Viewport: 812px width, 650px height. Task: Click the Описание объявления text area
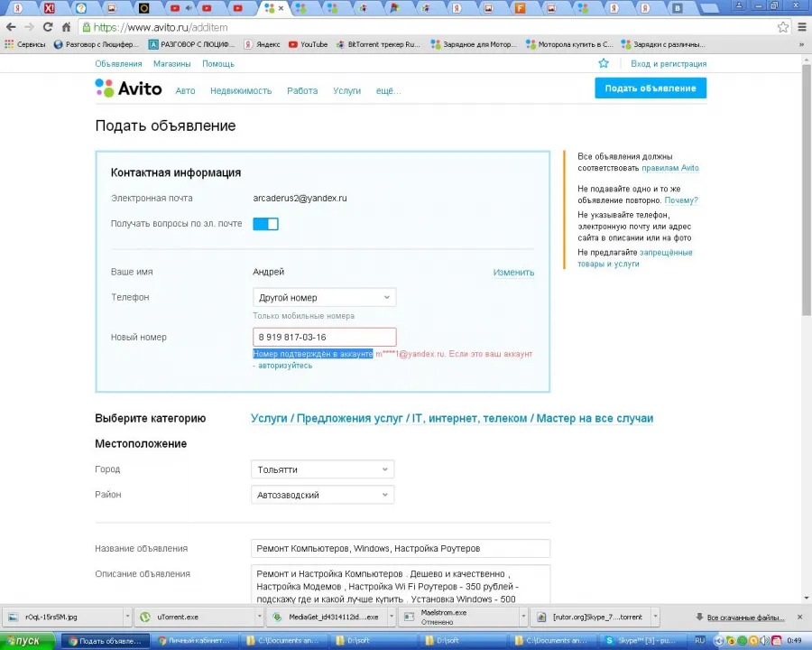(401, 585)
